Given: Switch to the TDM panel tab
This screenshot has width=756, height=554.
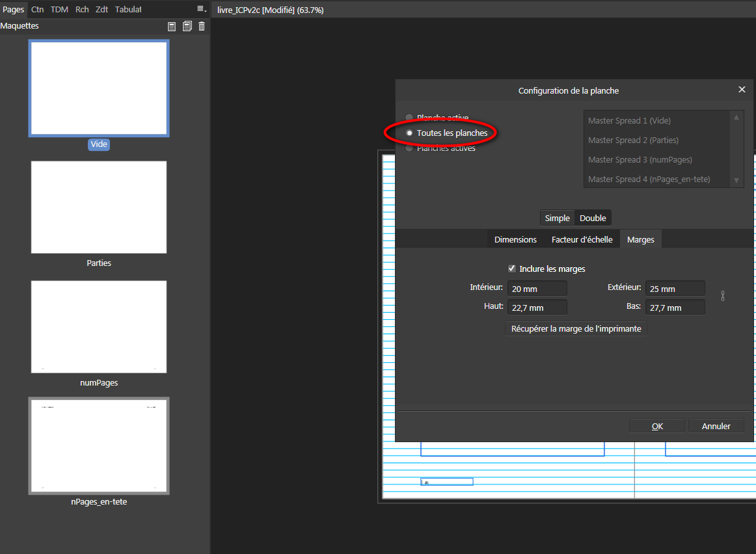Looking at the screenshot, I should [x=59, y=9].
